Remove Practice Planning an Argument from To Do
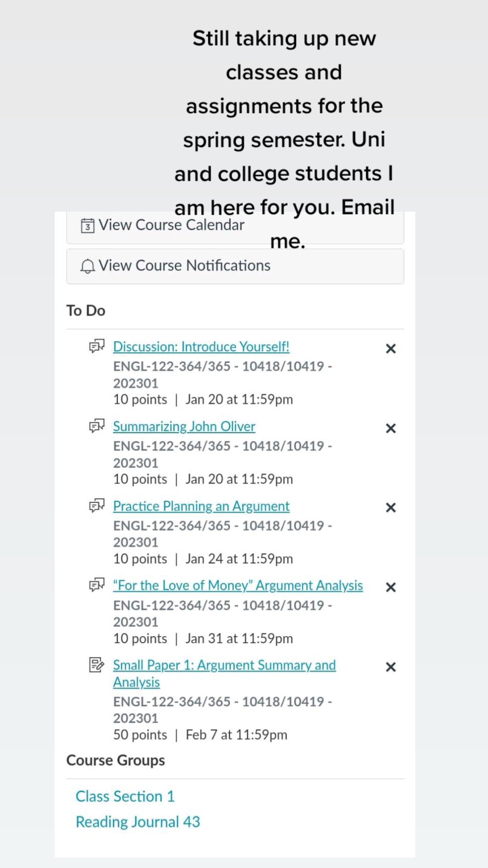488x868 pixels. pos(391,508)
